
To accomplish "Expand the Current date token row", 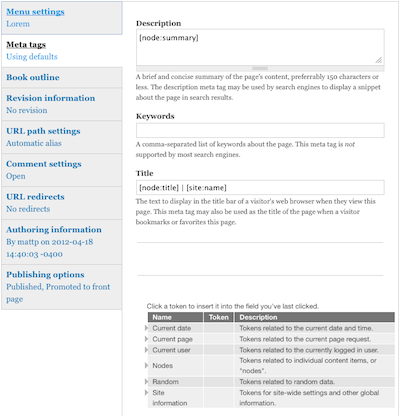I will (146, 328).
